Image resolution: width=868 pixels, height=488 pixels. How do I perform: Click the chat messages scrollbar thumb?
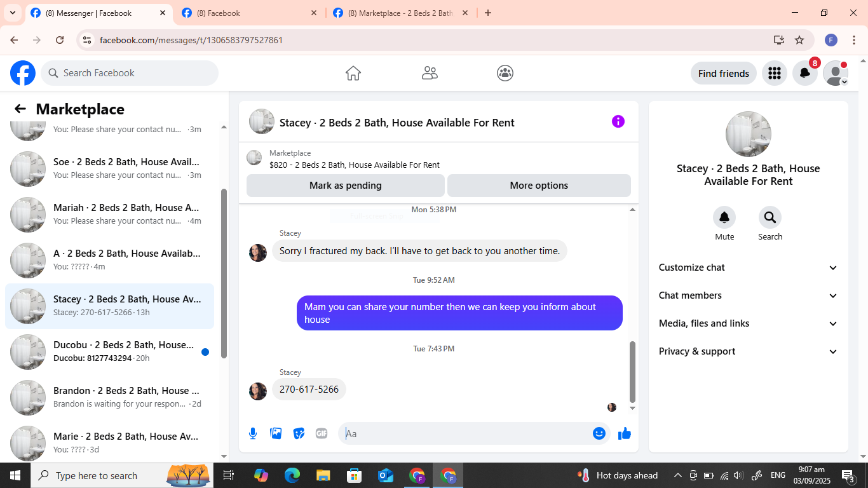click(x=632, y=372)
